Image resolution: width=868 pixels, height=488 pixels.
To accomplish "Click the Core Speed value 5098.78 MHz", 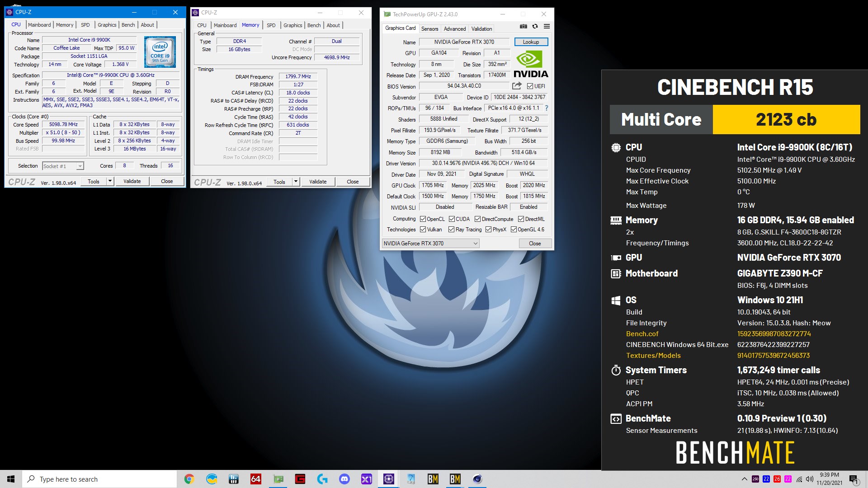I will click(63, 125).
